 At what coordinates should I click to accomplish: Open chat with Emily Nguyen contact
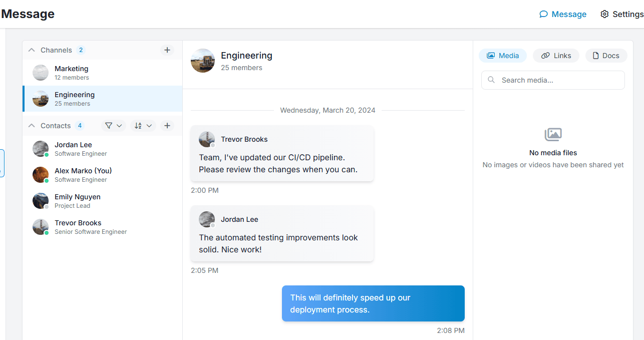point(77,201)
